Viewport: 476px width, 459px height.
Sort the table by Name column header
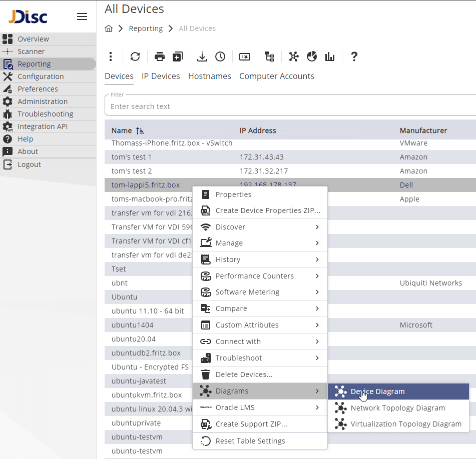tap(122, 130)
